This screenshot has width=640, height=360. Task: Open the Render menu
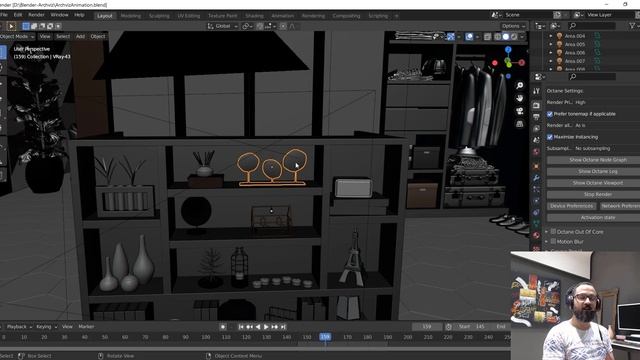(x=36, y=15)
